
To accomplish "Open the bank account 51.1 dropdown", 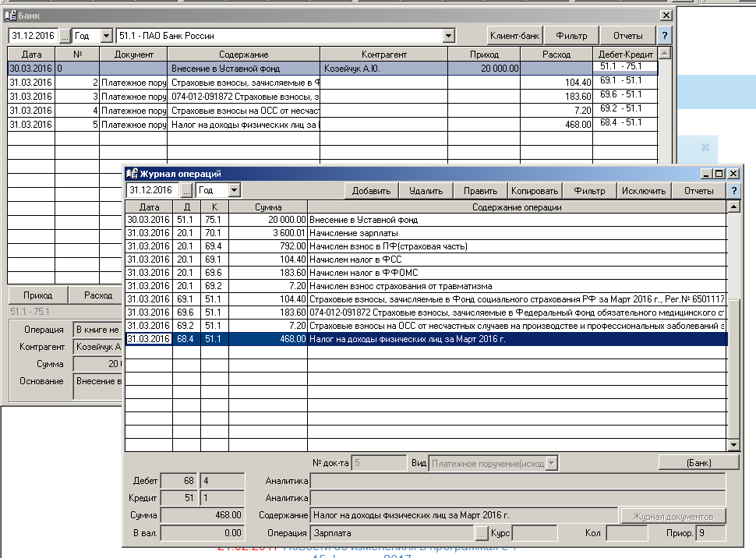I will click(448, 36).
